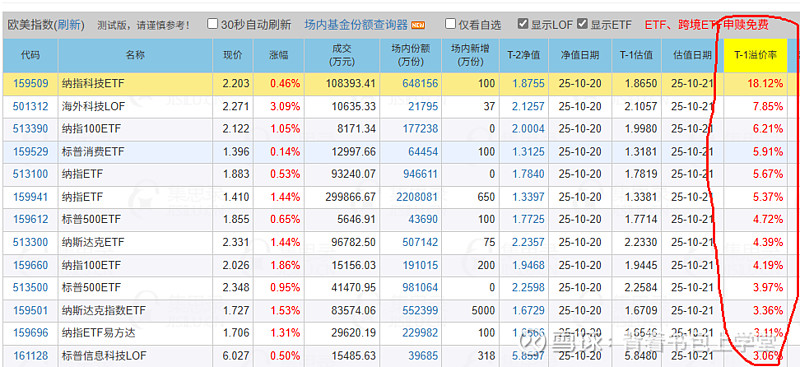Click 海外科技LOF name

tap(93, 106)
